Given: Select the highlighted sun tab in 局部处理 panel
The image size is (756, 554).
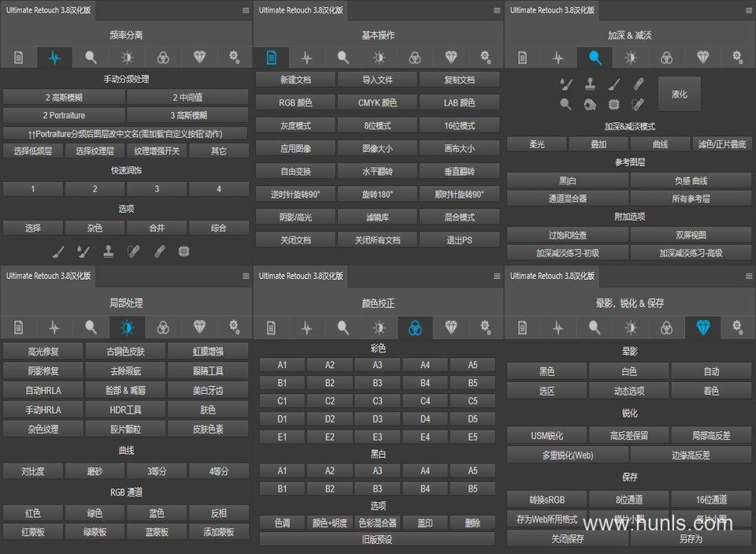Looking at the screenshot, I should pos(127,328).
